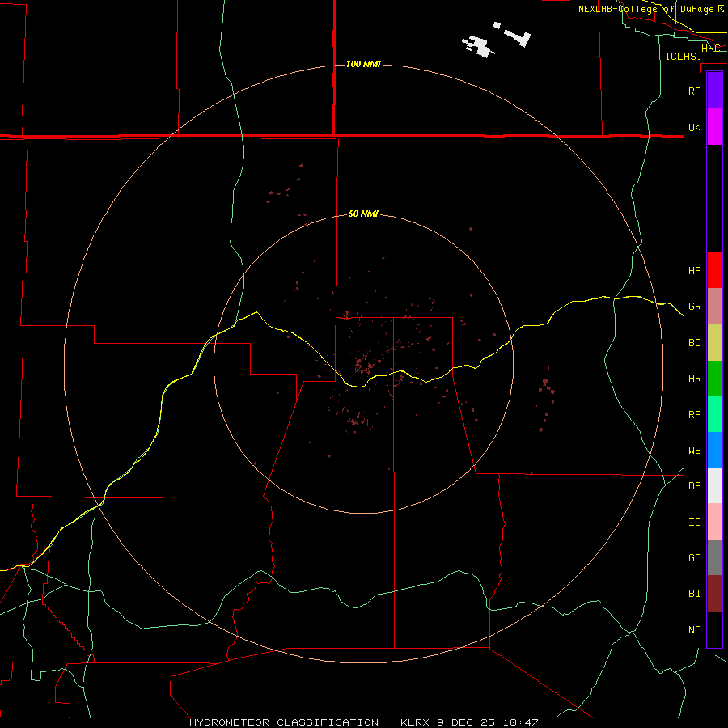The width and height of the screenshot is (728, 728).
Task: Click the RF purple color swatch
Action: (x=714, y=91)
